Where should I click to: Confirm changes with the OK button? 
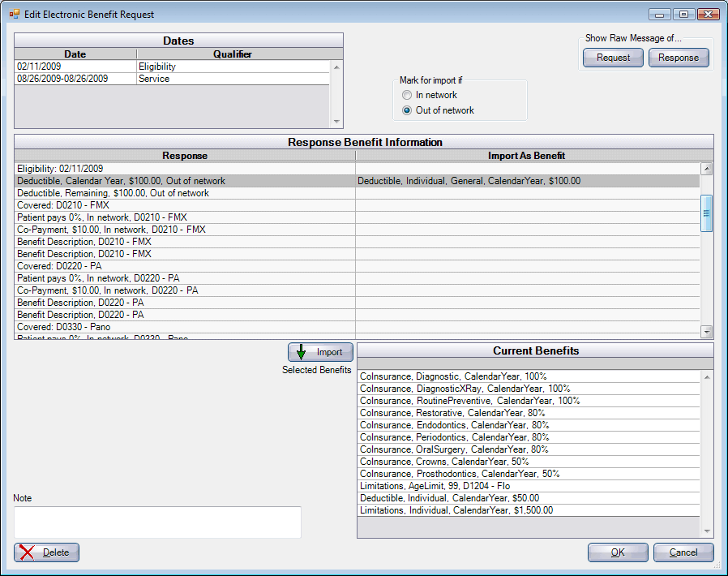pos(617,552)
